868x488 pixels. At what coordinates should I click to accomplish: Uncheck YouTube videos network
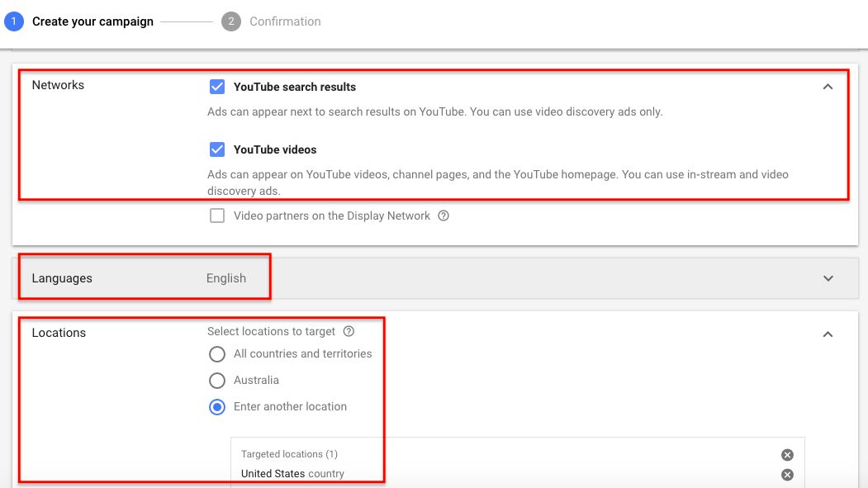coord(217,149)
